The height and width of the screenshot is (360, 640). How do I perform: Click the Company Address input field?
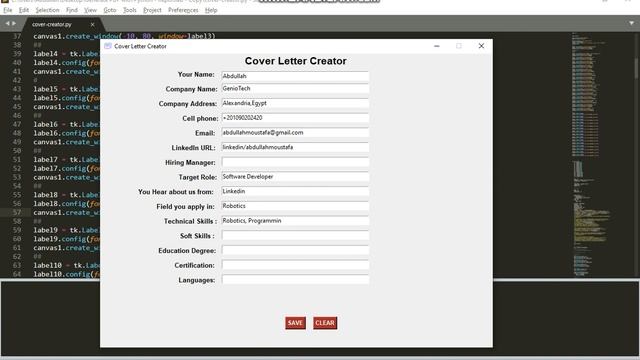pos(295,103)
